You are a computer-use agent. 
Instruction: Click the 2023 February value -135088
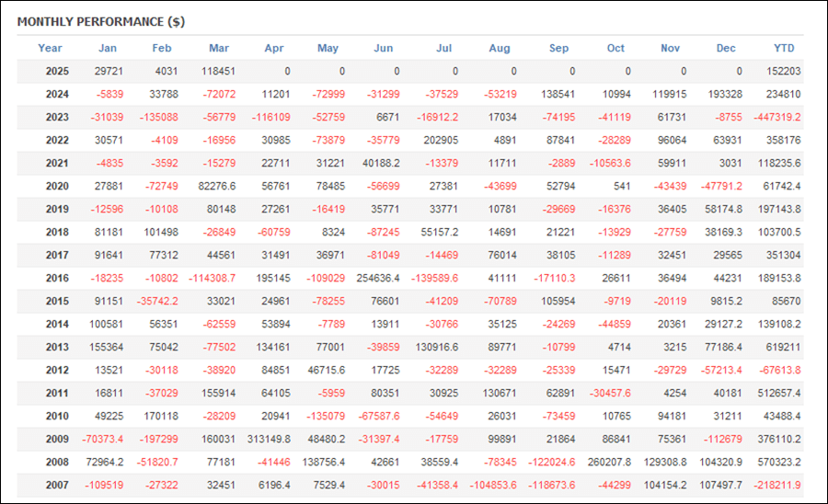pyautogui.click(x=159, y=117)
